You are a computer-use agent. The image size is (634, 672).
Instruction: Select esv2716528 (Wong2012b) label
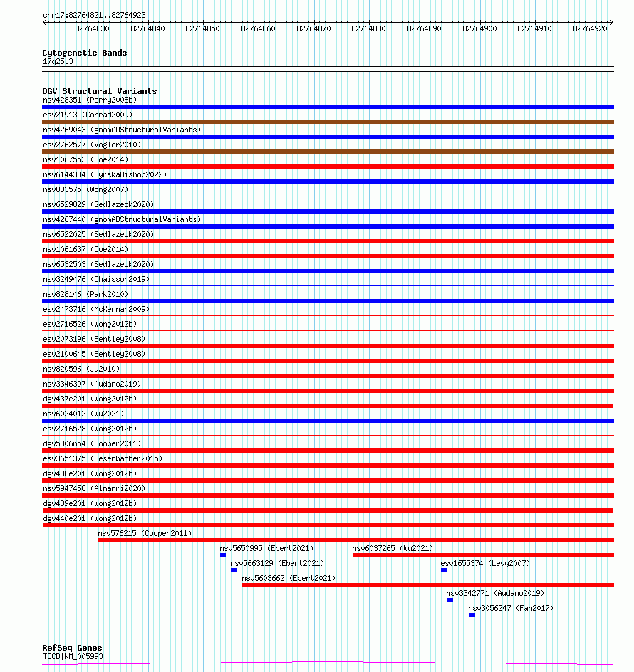[90, 429]
